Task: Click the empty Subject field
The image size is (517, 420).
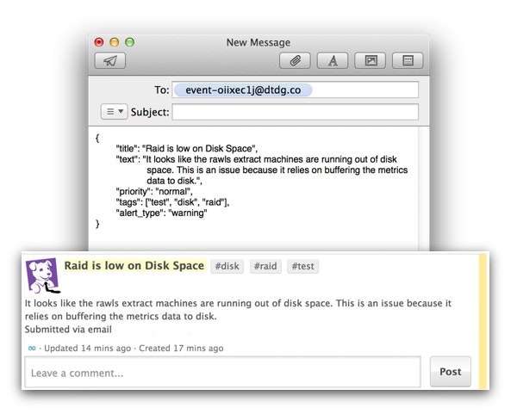Action: click(295, 112)
